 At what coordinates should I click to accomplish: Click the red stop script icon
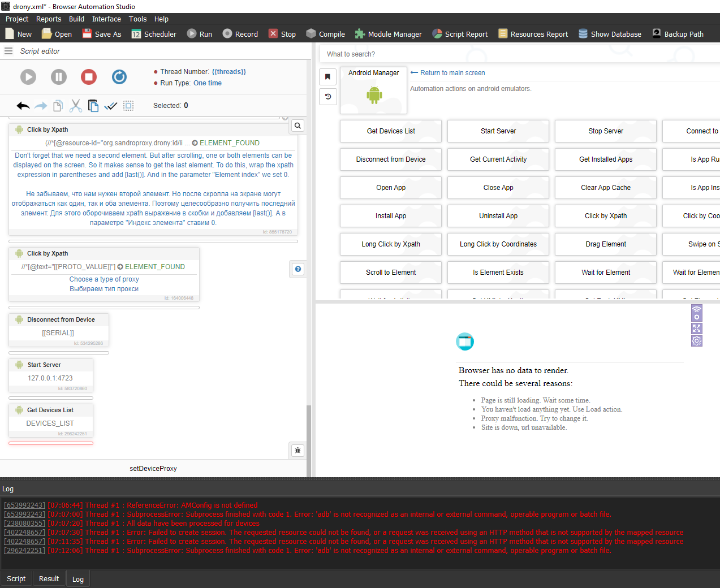89,77
